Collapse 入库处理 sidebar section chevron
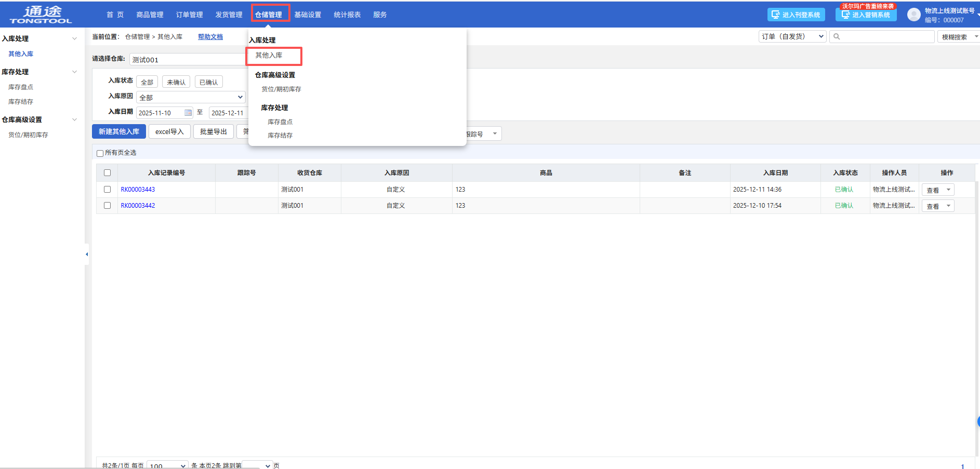 [x=74, y=39]
